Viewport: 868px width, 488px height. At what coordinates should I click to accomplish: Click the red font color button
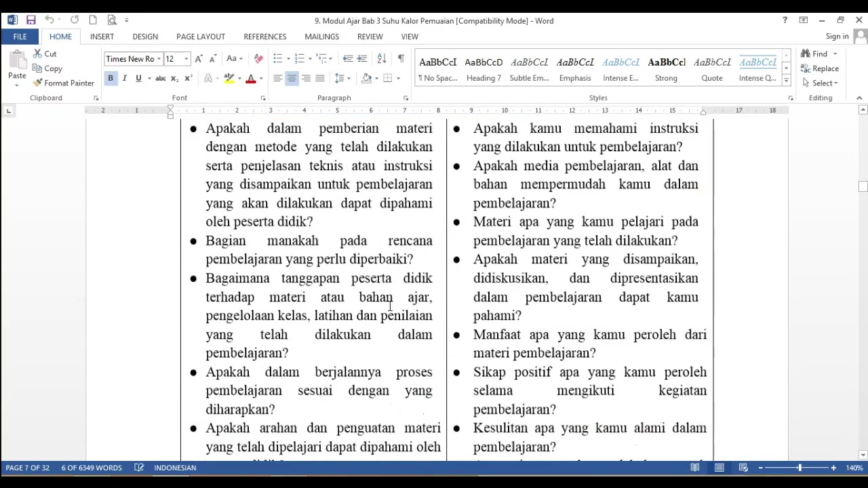(x=251, y=79)
